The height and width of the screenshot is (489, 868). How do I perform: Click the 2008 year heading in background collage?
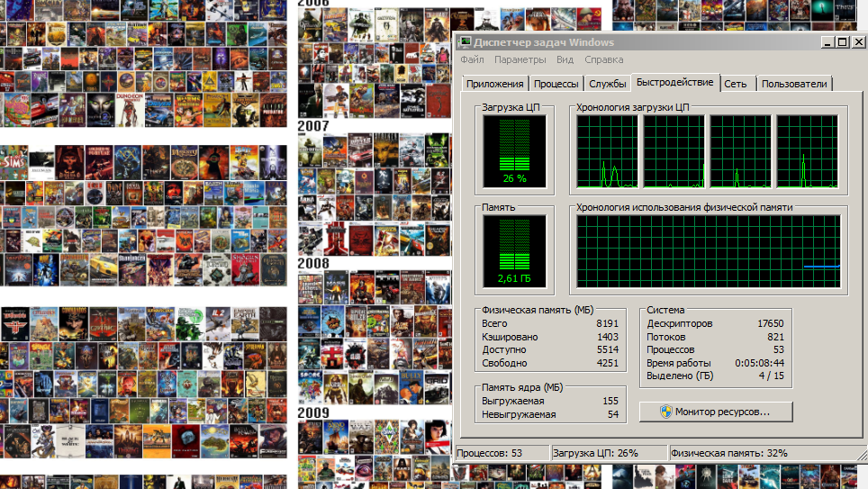point(313,264)
